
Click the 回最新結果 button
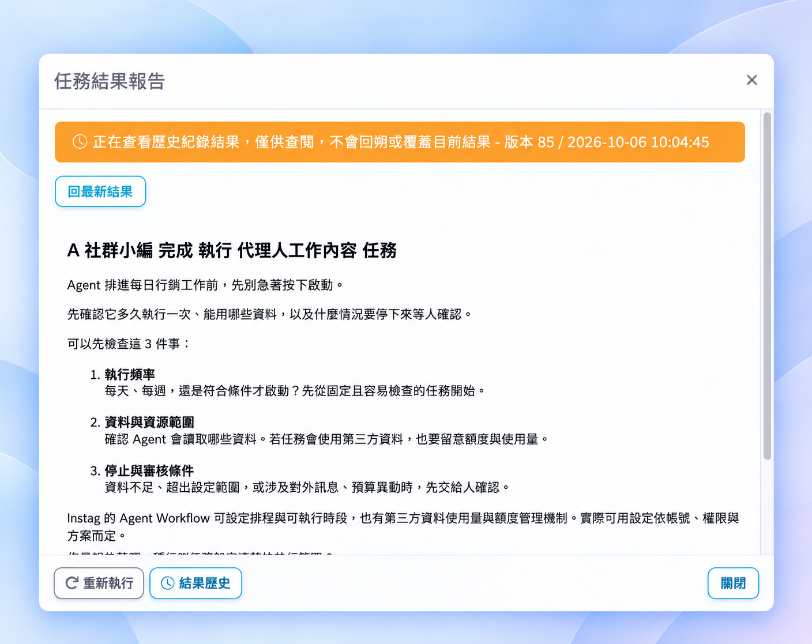point(100,191)
